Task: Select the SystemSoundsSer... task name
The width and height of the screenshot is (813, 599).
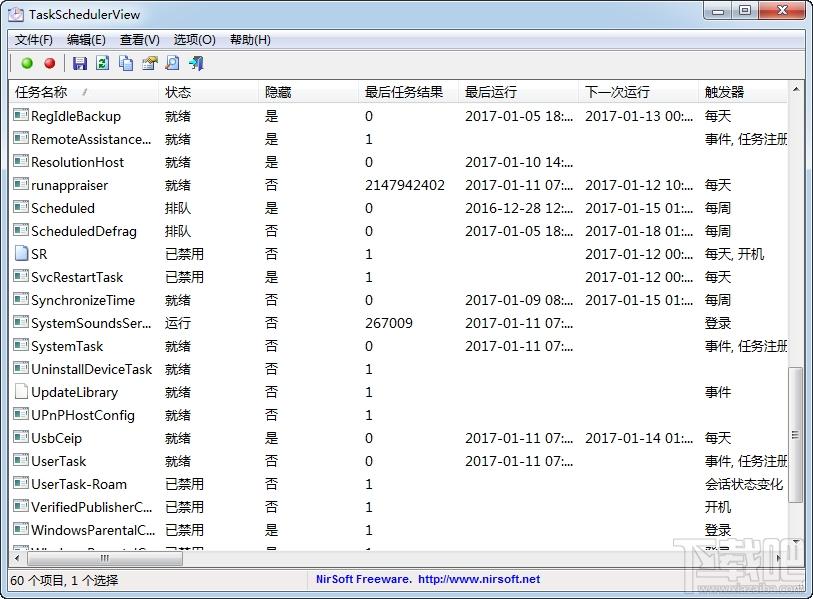Action: pos(91,323)
